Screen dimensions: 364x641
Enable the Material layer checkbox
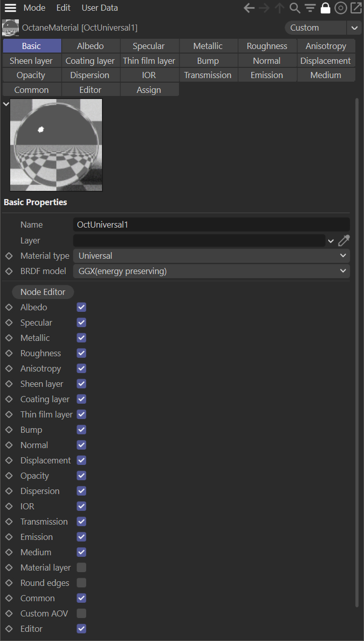pos(82,568)
